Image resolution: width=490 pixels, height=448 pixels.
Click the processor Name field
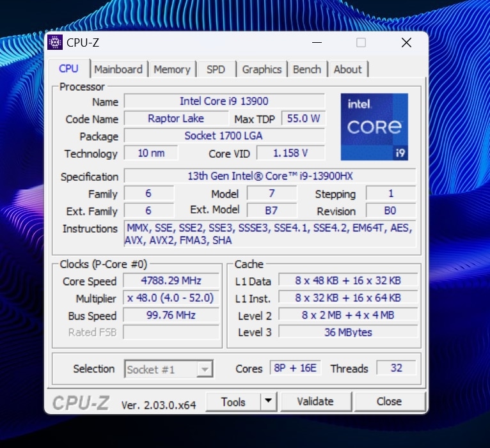point(224,102)
